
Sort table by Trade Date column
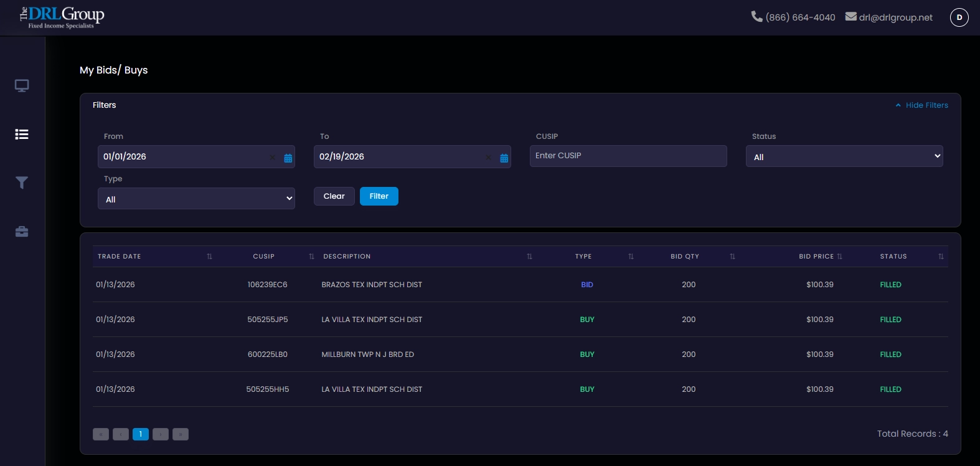tap(209, 257)
